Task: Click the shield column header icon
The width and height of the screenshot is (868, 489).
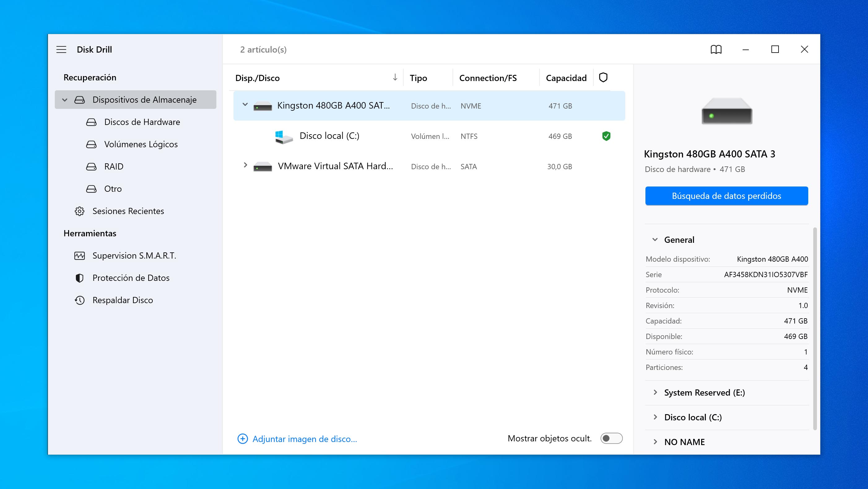Action: point(603,77)
